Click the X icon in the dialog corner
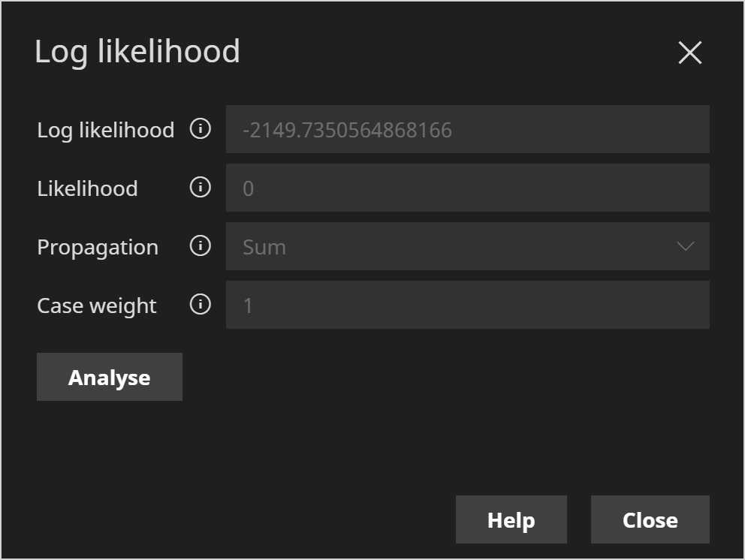Viewport: 745px width, 560px height. coord(689,52)
